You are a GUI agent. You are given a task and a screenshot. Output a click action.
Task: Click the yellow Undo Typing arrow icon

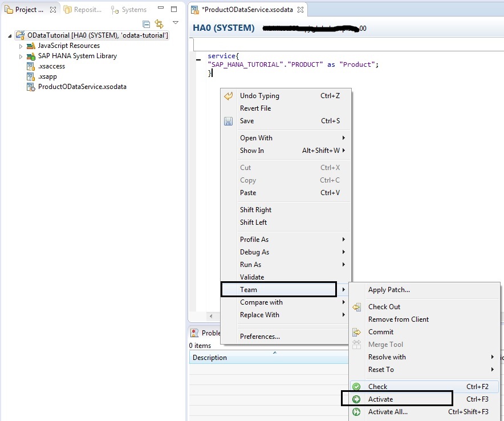pyautogui.click(x=228, y=96)
